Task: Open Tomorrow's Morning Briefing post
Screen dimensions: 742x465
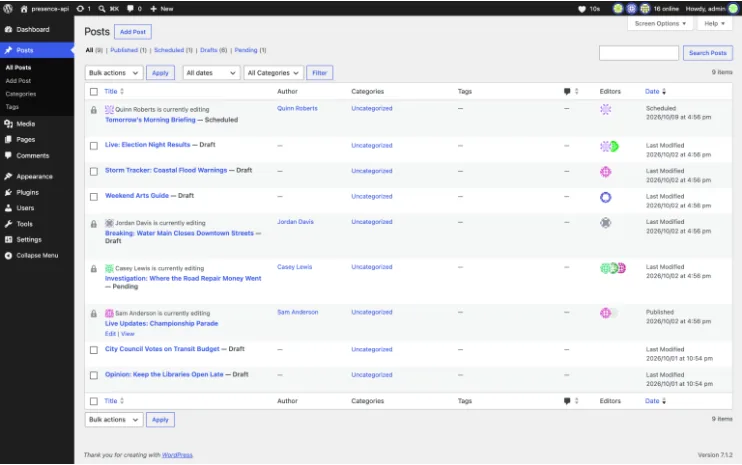Action: (150, 120)
